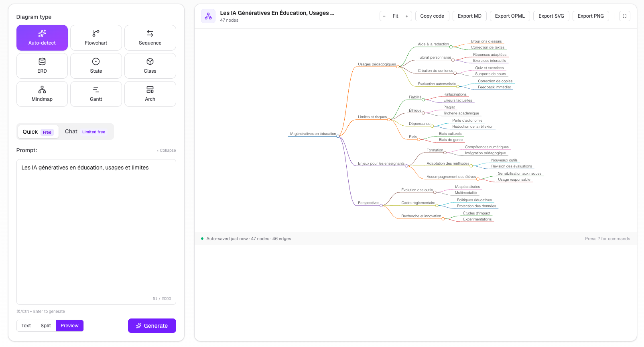The height and width of the screenshot is (347, 644).
Task: Open the Quick Free tab
Action: coord(38,132)
